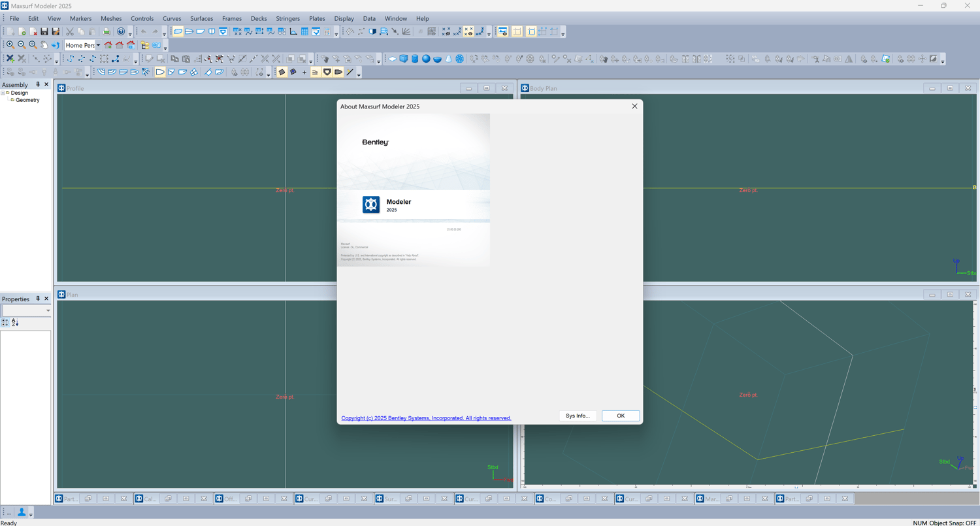The width and height of the screenshot is (980, 526).
Task: Click the curve of areas graph icon
Action: (293, 31)
